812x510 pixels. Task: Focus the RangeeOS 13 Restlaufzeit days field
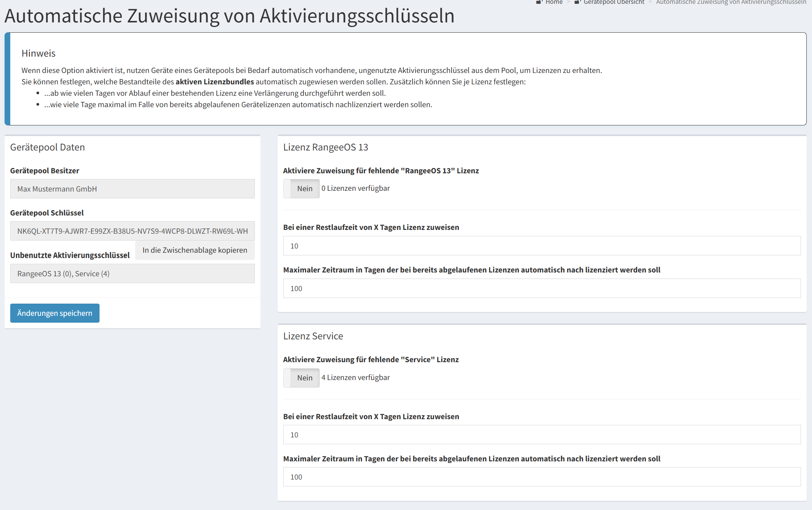click(542, 246)
